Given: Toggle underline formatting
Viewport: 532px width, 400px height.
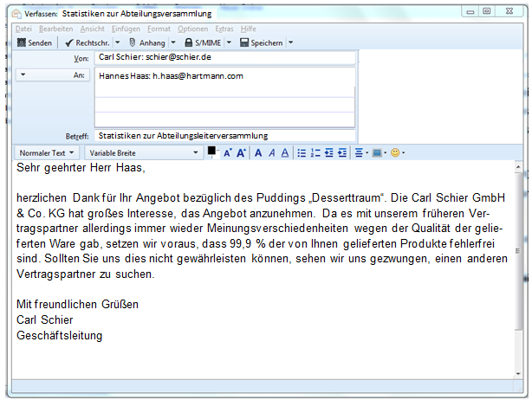Looking at the screenshot, I should coord(284,153).
